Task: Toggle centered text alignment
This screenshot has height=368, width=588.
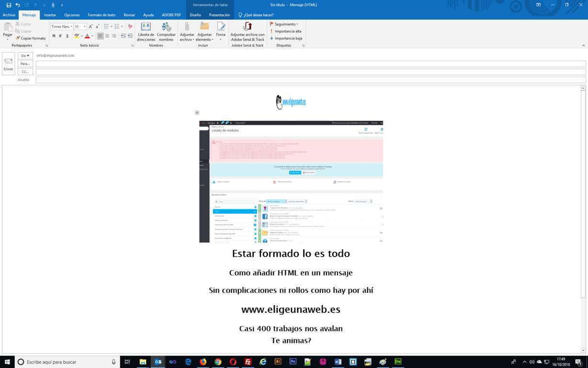Action: point(106,36)
